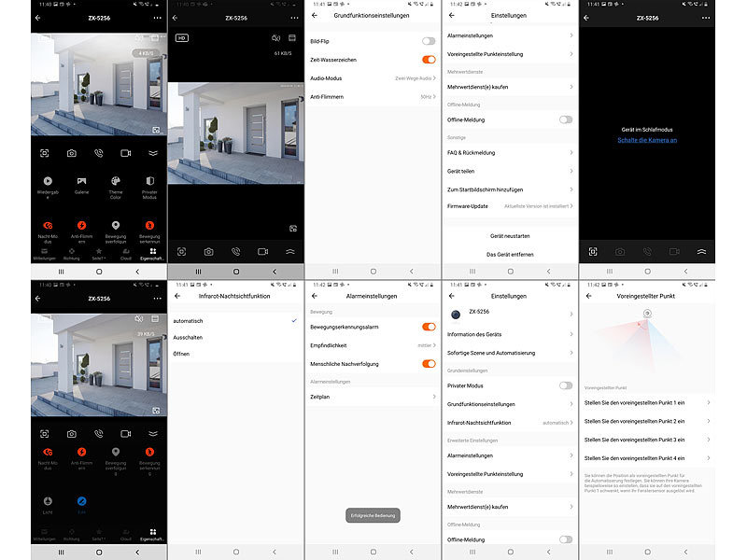Open Grundfunktionseinstellungen entry in Einstellungen list
The width and height of the screenshot is (747, 560).
tap(510, 404)
